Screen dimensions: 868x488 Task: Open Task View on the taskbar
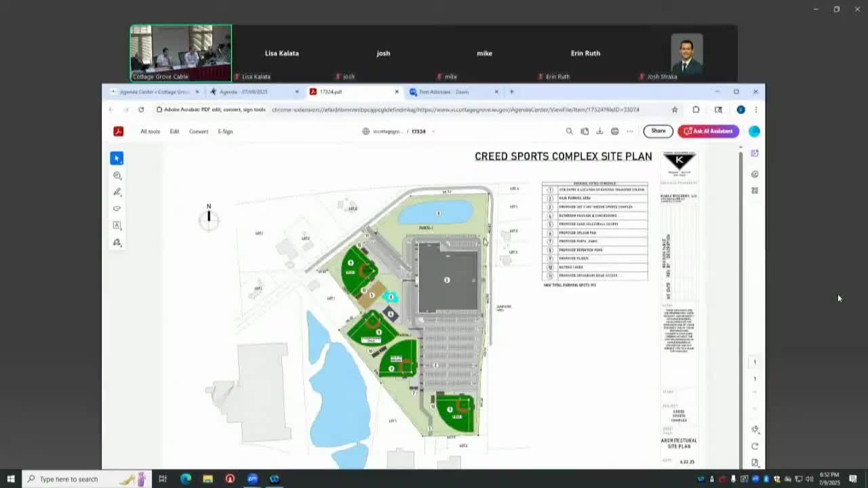click(163, 479)
